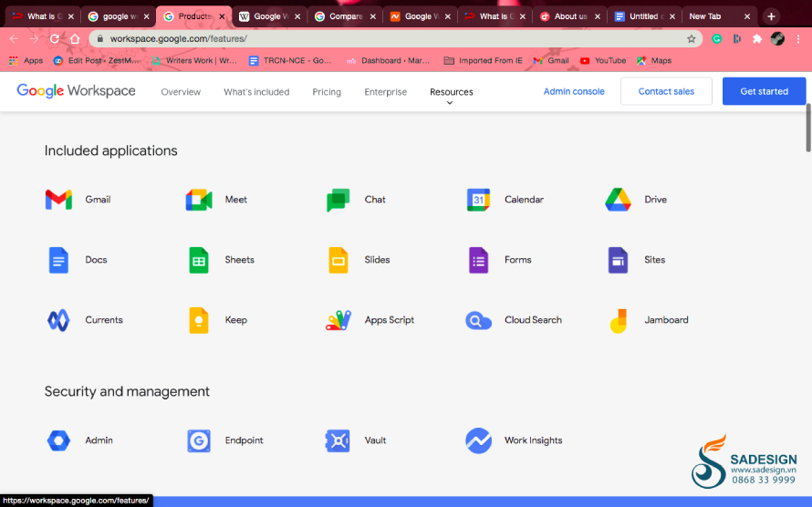Image resolution: width=812 pixels, height=507 pixels.
Task: Click the Apps Script label
Action: [x=389, y=320]
